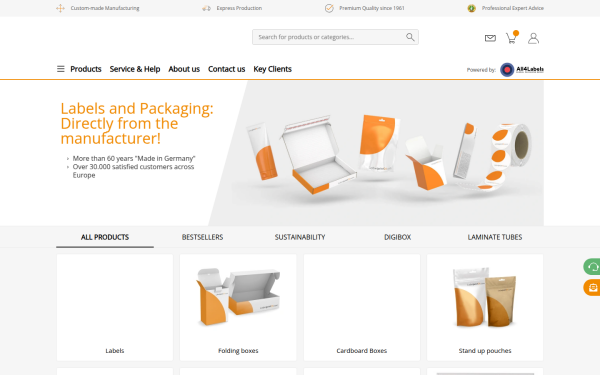Open the Labels product card
Viewport: 600px width, 375px height.
[115, 308]
